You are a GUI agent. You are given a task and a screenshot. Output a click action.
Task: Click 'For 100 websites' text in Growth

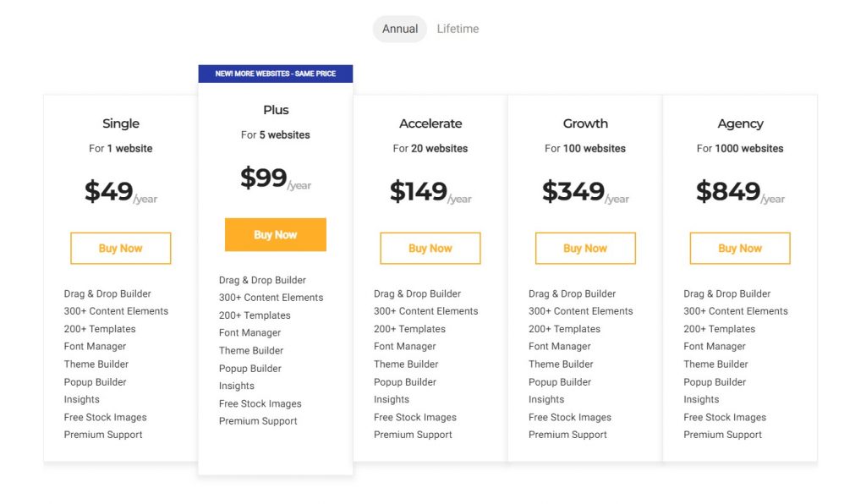click(x=585, y=149)
